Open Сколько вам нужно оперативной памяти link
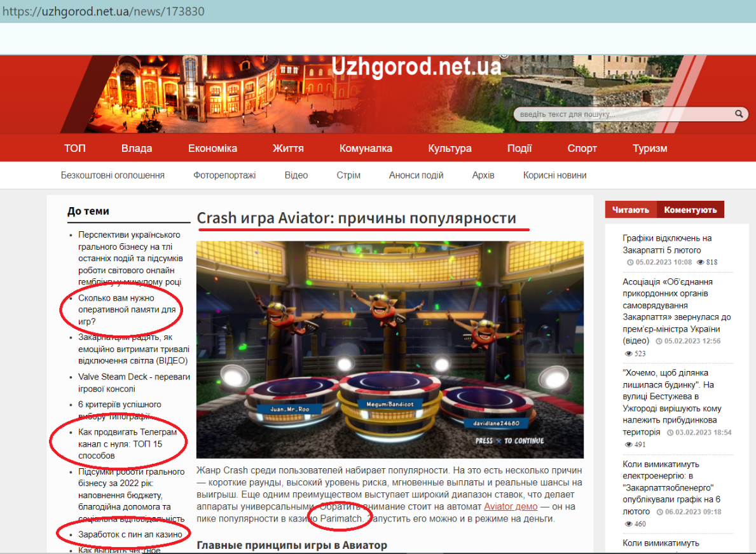The image size is (756, 554). [127, 310]
